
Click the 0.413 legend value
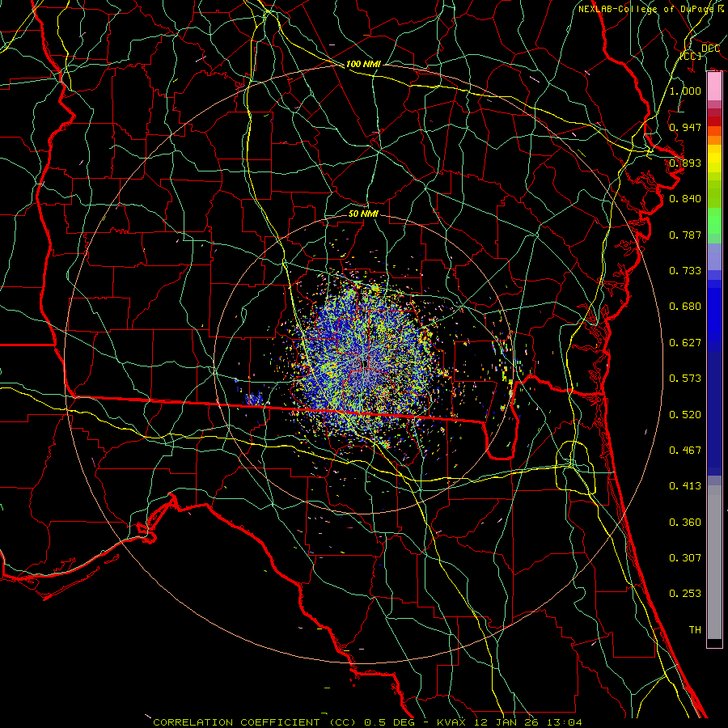(685, 486)
